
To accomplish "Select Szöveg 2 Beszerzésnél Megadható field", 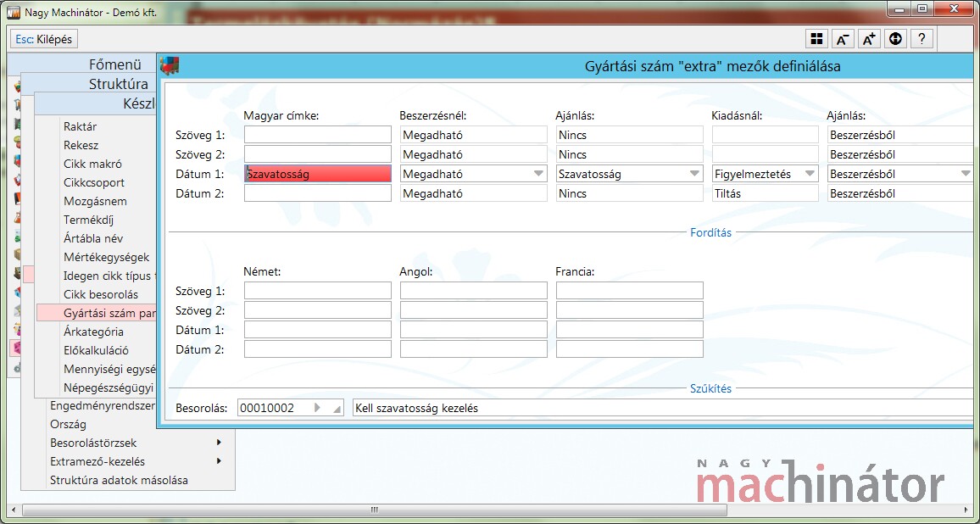I will pos(474,153).
